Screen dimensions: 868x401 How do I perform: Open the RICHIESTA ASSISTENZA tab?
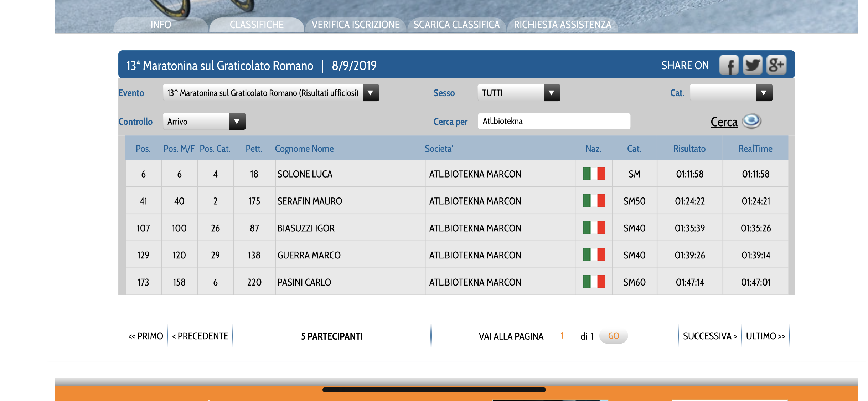click(562, 25)
